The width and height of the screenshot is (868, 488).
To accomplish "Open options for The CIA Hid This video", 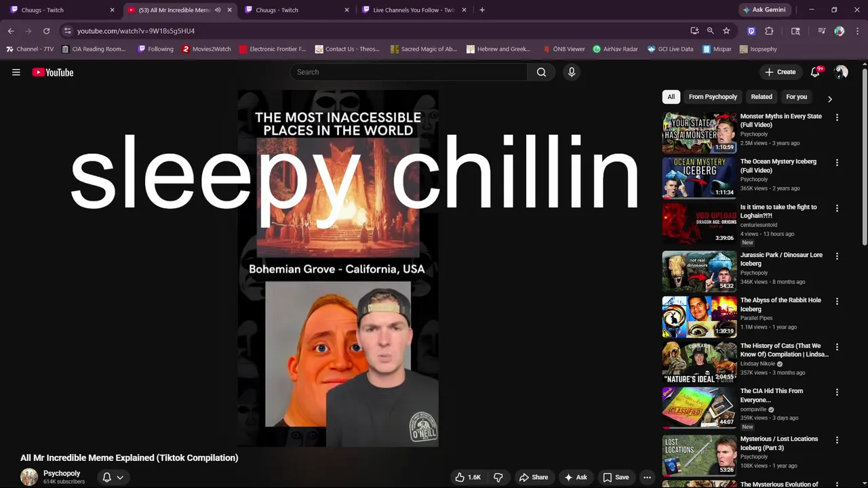I will point(837,392).
